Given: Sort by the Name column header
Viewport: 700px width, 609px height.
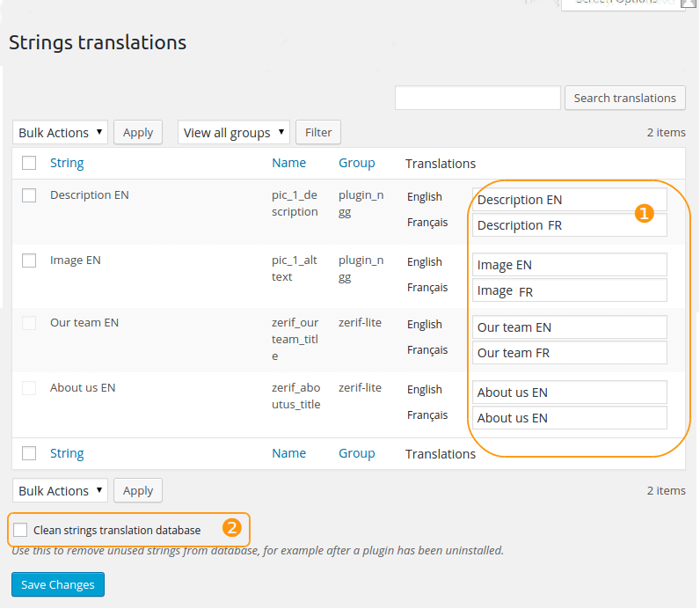Looking at the screenshot, I should point(288,163).
